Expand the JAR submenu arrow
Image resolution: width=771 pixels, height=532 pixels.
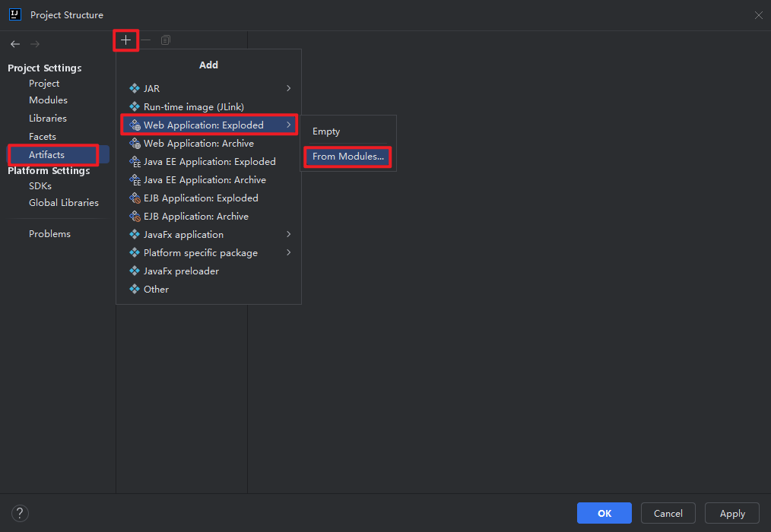click(x=289, y=88)
